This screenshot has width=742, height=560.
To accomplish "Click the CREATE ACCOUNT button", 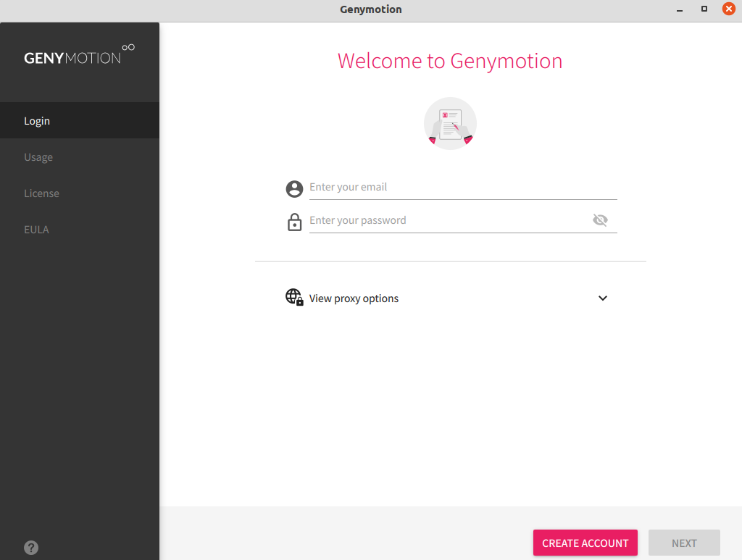I will (x=585, y=543).
